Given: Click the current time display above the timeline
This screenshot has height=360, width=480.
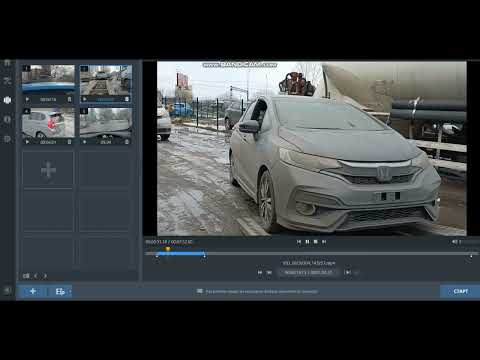Looking at the screenshot, I should (x=169, y=242).
